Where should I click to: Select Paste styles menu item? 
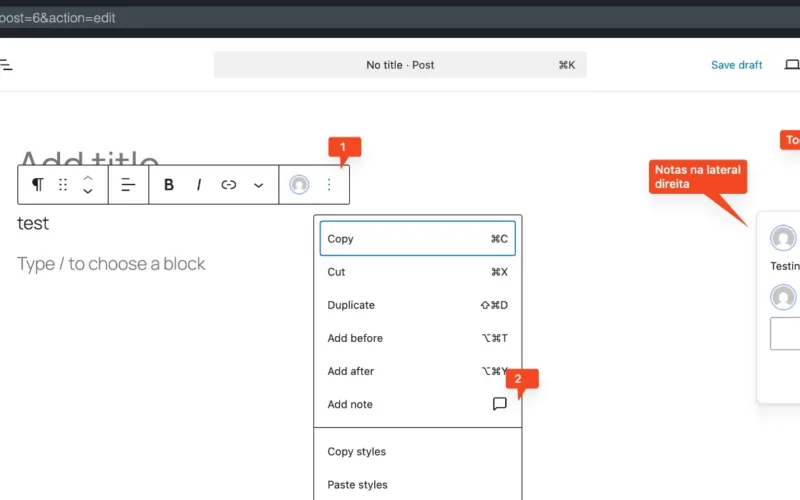click(417, 485)
